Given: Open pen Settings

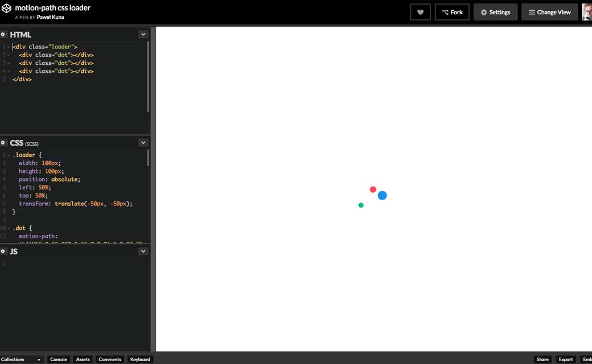Looking at the screenshot, I should coord(495,12).
